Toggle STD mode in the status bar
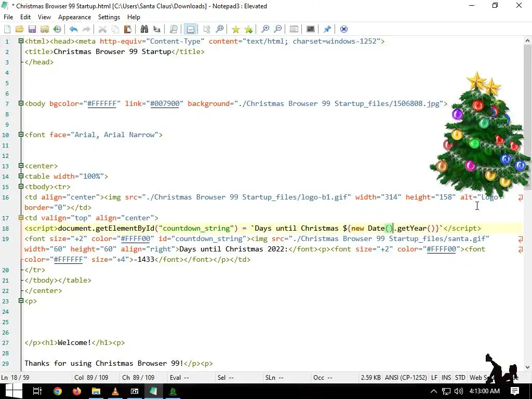 coord(460,378)
